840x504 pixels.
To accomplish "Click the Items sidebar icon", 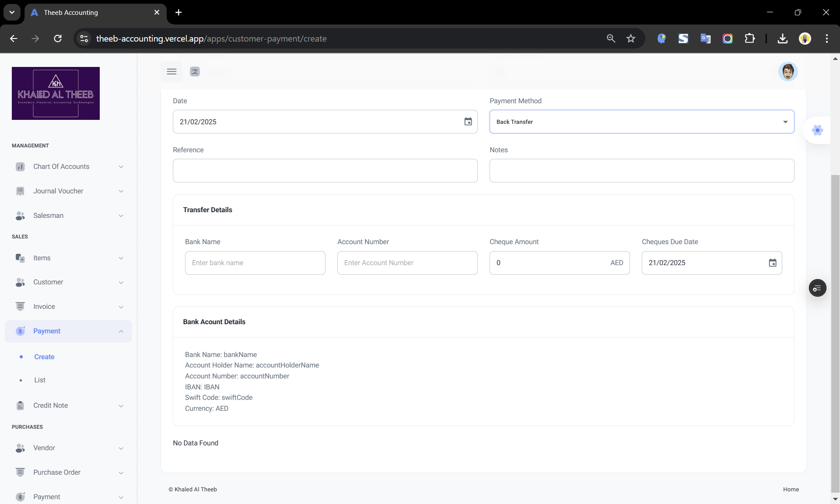I will click(20, 258).
